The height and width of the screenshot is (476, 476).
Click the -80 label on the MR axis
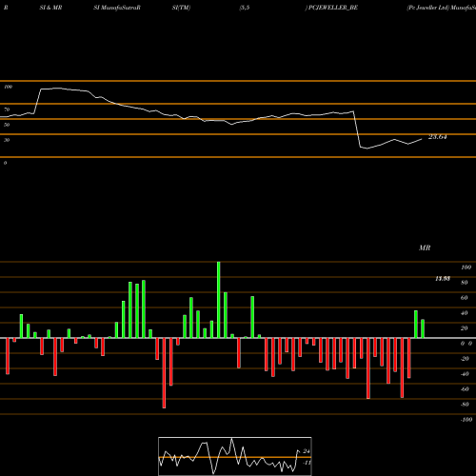point(465,405)
